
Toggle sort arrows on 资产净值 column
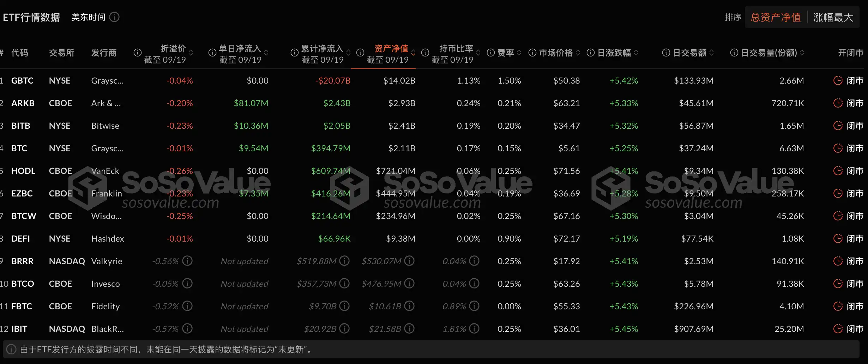413,53
